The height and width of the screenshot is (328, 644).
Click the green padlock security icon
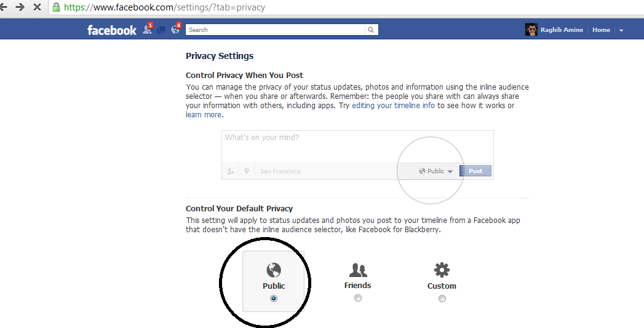(56, 7)
